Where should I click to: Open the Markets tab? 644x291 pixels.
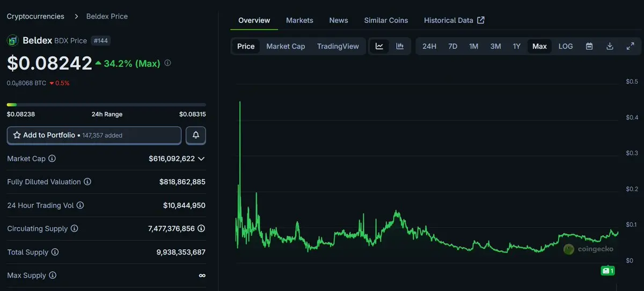(299, 20)
